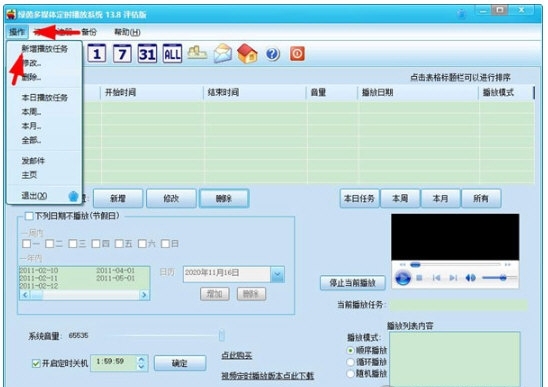The image size is (548, 387).
Task: Open the 点此购买 link
Action: pos(237,356)
